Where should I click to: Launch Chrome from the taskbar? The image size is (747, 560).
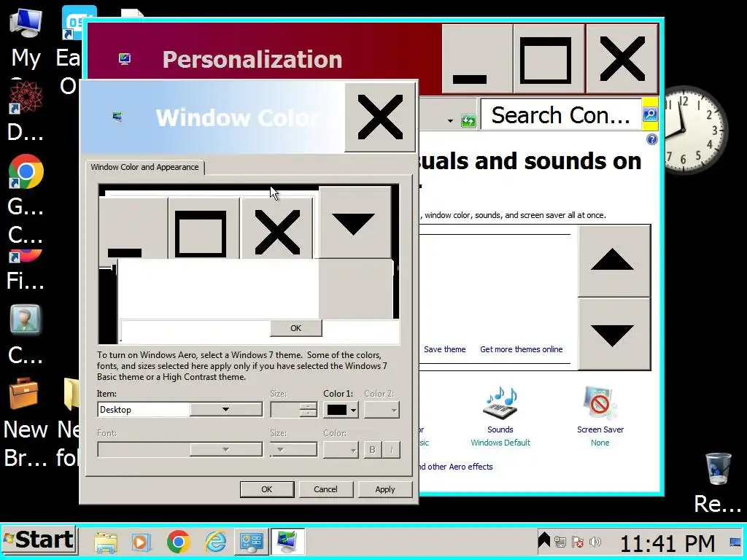(x=179, y=542)
